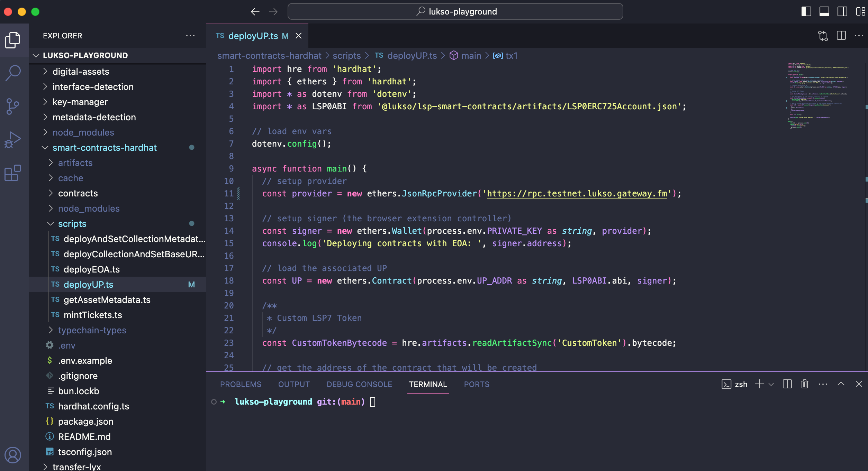868x471 pixels.
Task: Open the Run and Debug view
Action: coord(13,140)
